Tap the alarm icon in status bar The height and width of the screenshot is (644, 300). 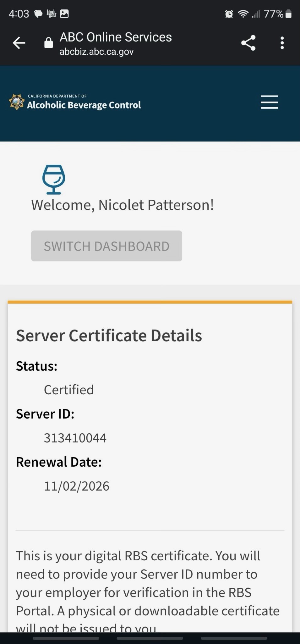click(229, 14)
